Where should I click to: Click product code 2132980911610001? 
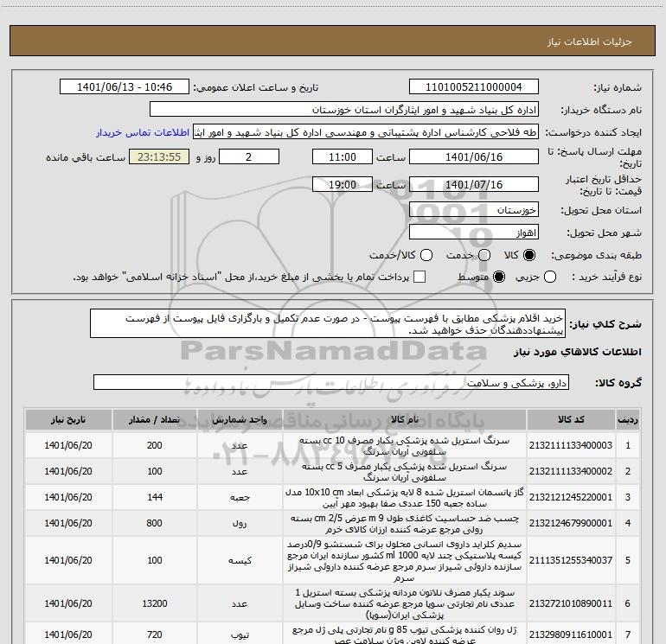571,634
